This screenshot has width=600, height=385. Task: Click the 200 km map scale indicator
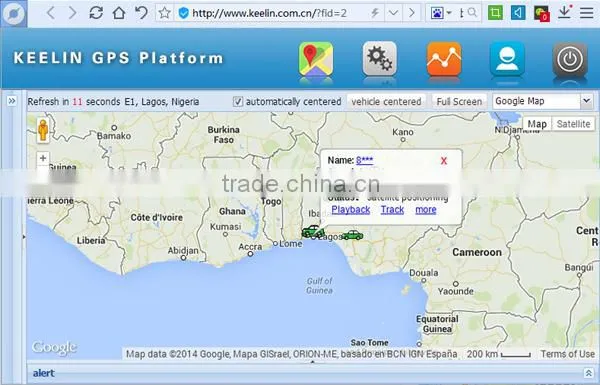pos(498,354)
